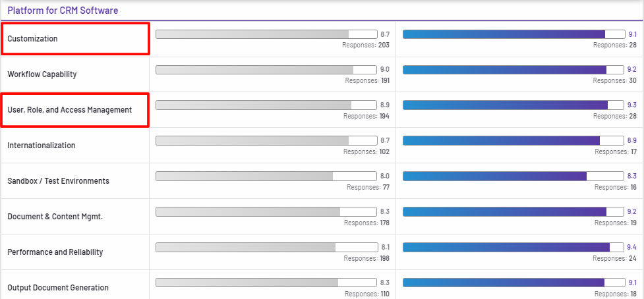Click the gray Internationalization 8.7 rating bar
Image resolution: width=644 pixels, height=299 pixels.
(x=266, y=141)
